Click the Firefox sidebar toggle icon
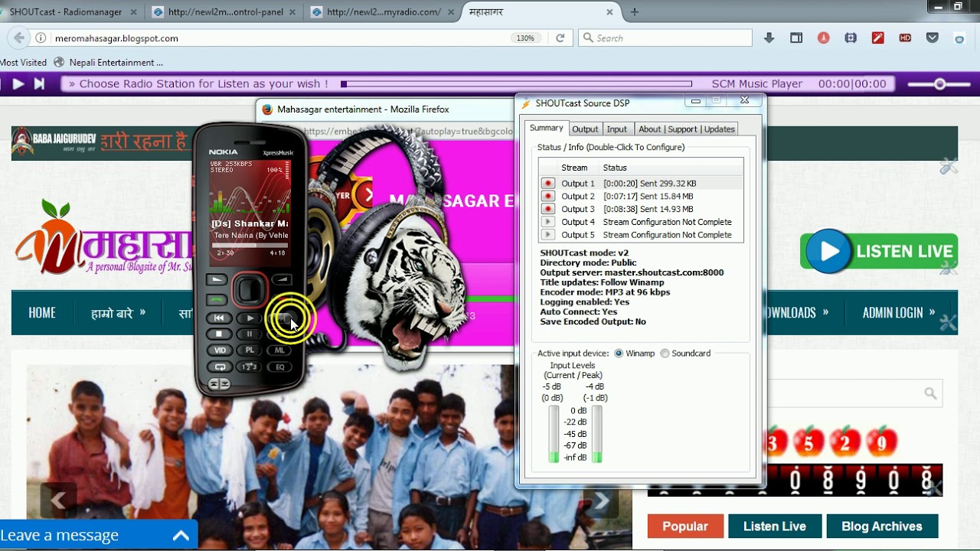This screenshot has width=980, height=551. [x=796, y=37]
